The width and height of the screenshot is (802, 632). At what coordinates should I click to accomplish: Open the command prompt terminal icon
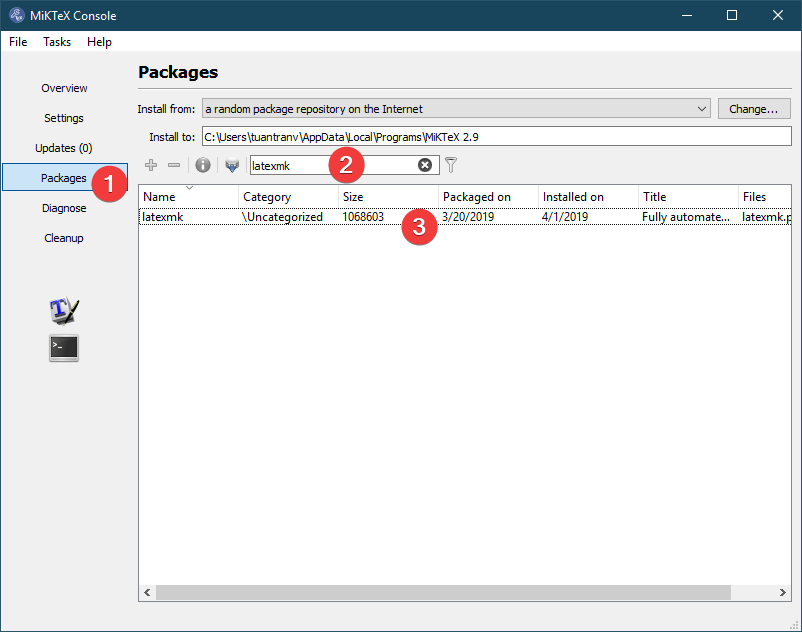[x=64, y=348]
